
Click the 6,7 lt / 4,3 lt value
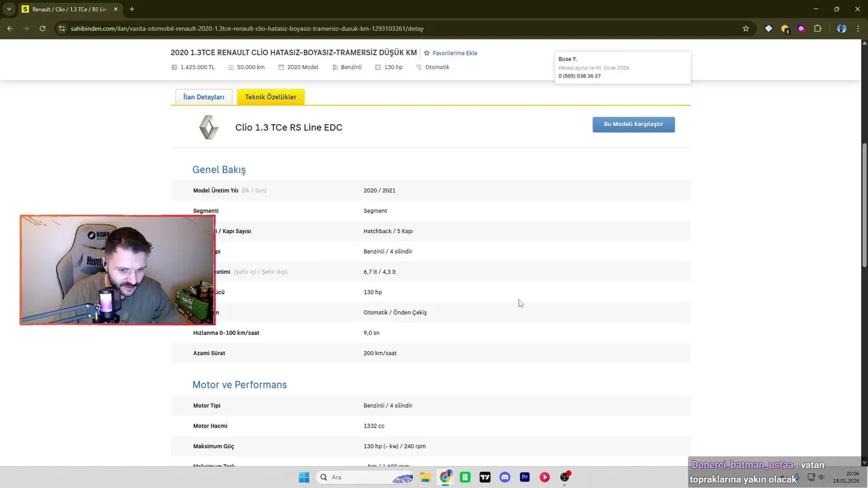click(380, 272)
